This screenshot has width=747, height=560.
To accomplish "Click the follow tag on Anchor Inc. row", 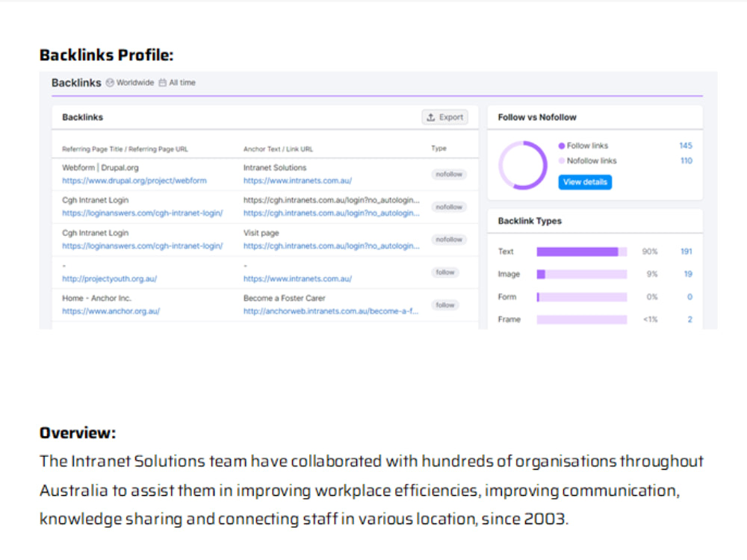I will tap(445, 305).
